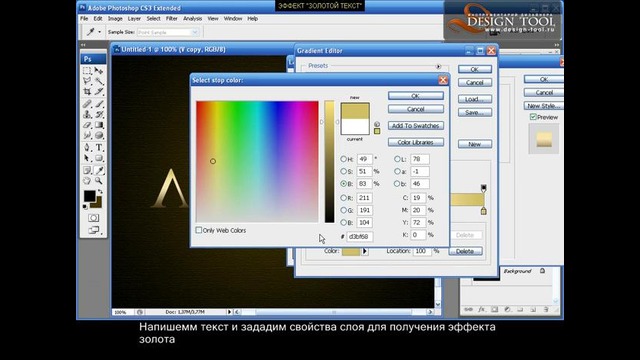Click the gold color stop swatch in Gradient Editor
The height and width of the screenshot is (360, 640).
[x=351, y=251]
